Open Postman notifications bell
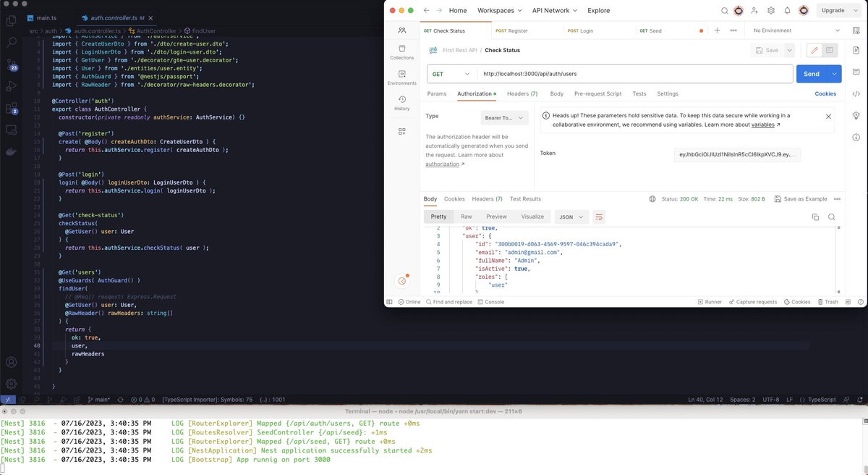Image resolution: width=868 pixels, height=475 pixels. click(787, 11)
